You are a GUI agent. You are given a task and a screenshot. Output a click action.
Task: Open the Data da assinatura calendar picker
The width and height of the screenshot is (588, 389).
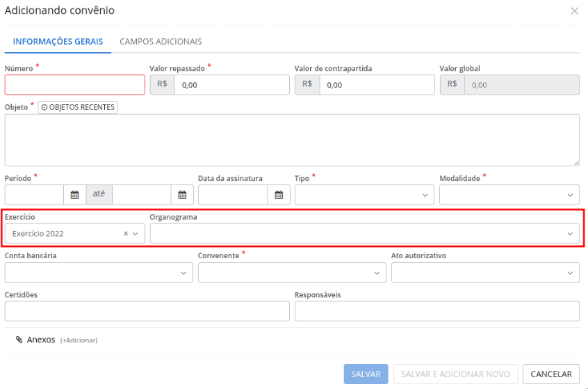[279, 195]
